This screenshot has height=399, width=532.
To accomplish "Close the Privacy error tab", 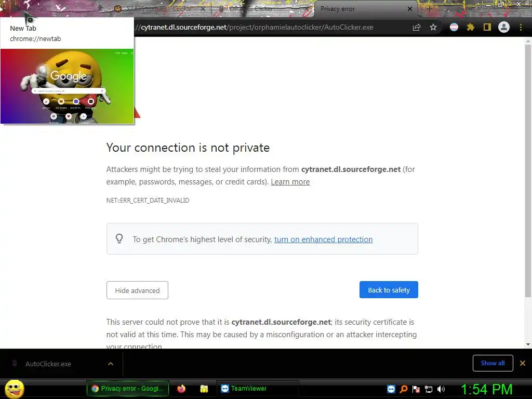I will coord(410,9).
